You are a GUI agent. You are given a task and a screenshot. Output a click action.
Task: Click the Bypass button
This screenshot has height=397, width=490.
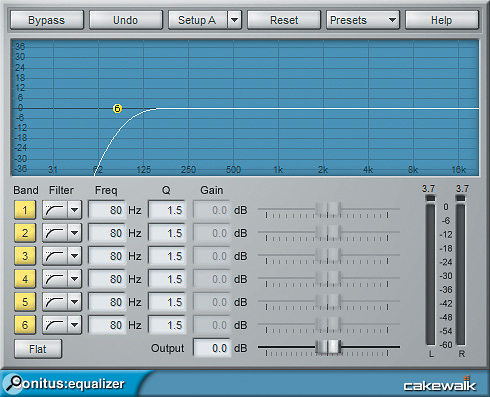47,20
